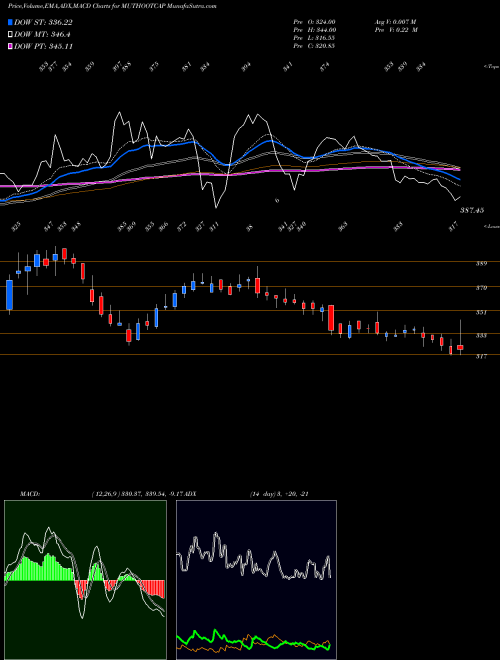Click the last red candlestick on the right

460,347
